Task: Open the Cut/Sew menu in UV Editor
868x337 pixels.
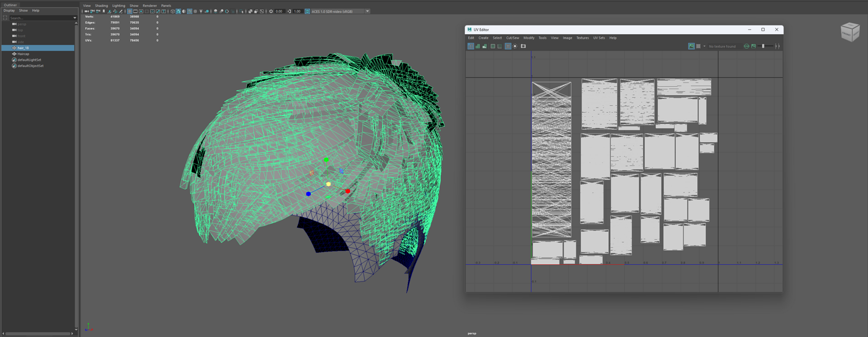Action: coord(512,38)
